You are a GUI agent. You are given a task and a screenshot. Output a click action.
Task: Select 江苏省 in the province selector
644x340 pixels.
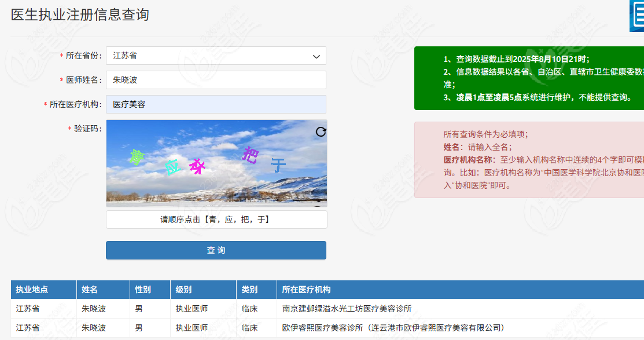pyautogui.click(x=216, y=56)
